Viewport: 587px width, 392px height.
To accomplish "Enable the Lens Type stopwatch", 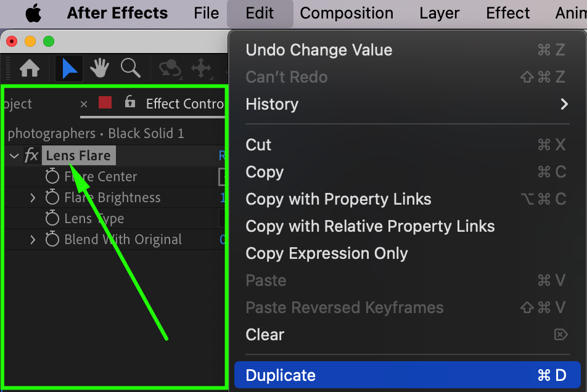I will click(52, 219).
